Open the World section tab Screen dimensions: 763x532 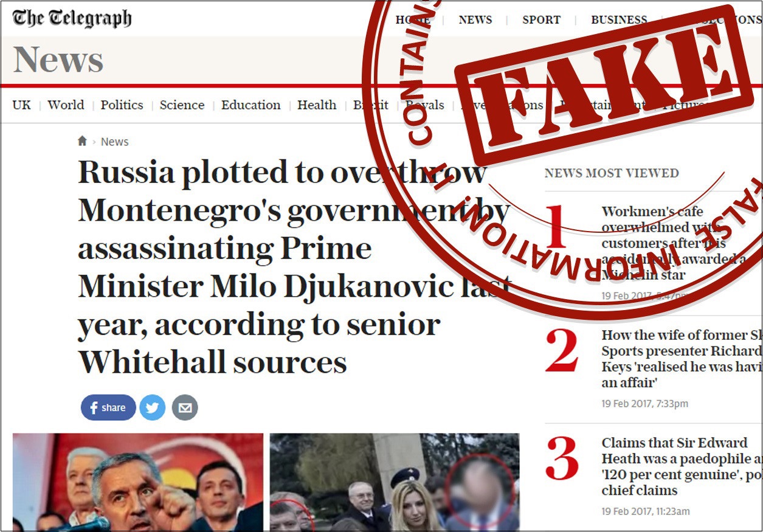point(66,105)
